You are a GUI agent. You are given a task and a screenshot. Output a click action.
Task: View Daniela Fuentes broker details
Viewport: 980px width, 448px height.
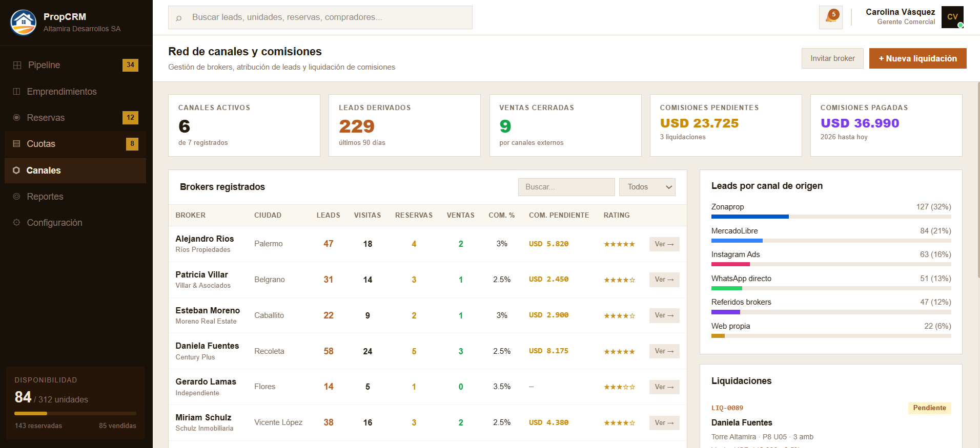[x=664, y=351]
